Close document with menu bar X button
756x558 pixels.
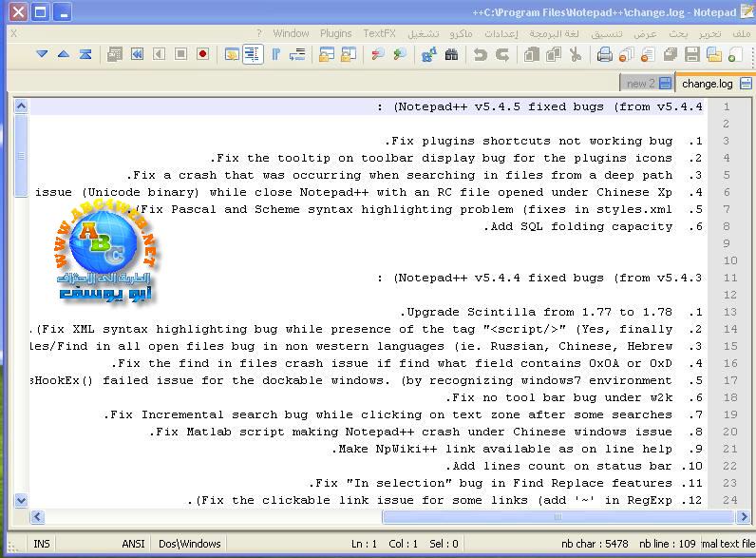coord(14,33)
